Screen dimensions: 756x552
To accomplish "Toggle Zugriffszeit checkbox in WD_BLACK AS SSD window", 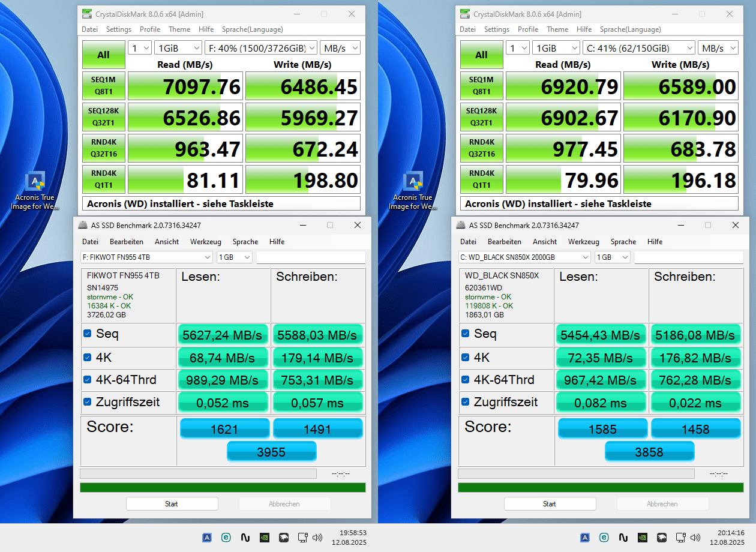I will pyautogui.click(x=466, y=402).
